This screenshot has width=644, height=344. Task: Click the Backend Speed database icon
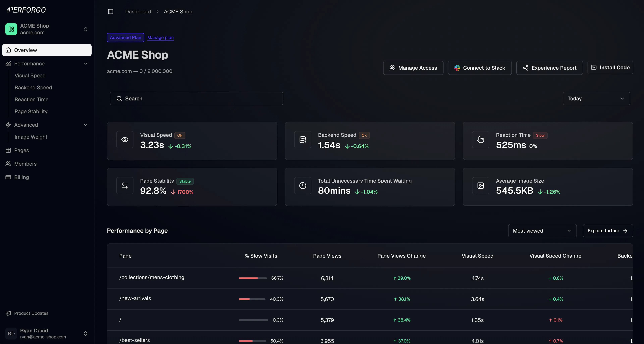[303, 140]
